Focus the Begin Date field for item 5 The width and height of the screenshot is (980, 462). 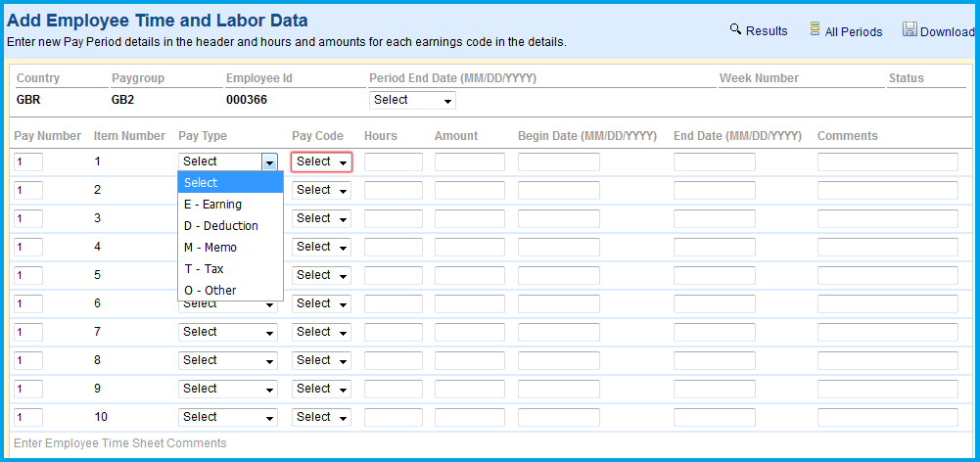[x=558, y=275]
